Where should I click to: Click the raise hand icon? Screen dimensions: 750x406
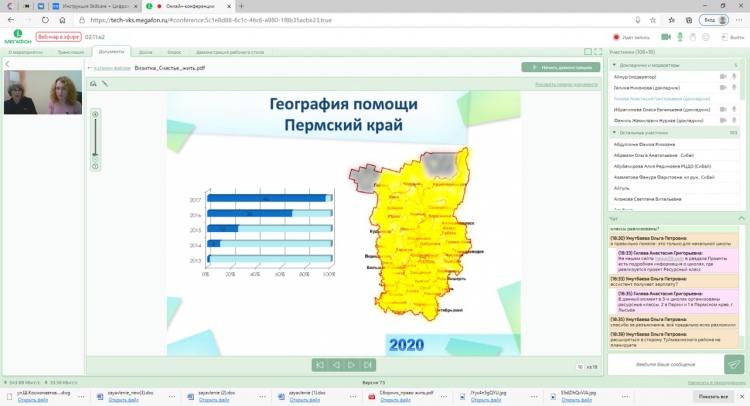coord(695,37)
